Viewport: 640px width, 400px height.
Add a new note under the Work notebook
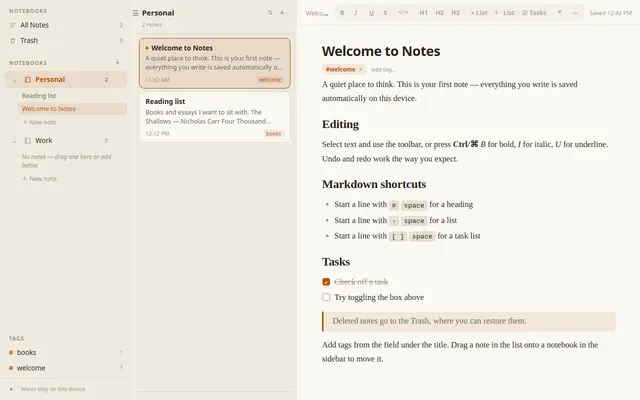coord(40,179)
